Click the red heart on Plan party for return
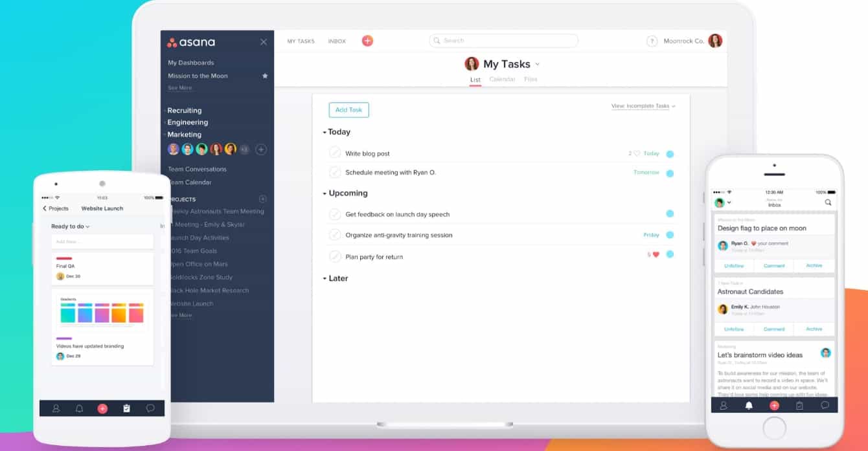This screenshot has width=868, height=451. click(x=656, y=255)
